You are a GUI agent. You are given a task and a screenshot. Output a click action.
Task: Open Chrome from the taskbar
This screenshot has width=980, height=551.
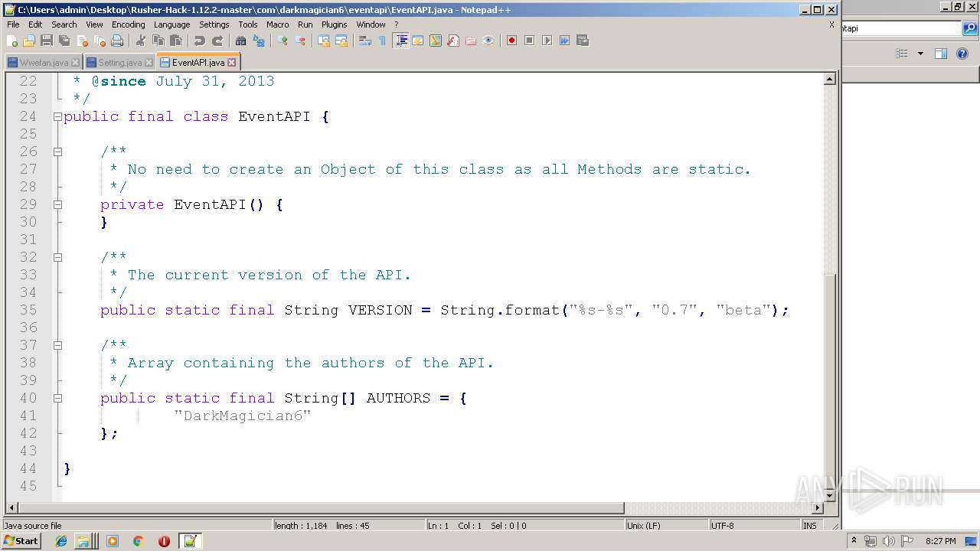coord(139,541)
